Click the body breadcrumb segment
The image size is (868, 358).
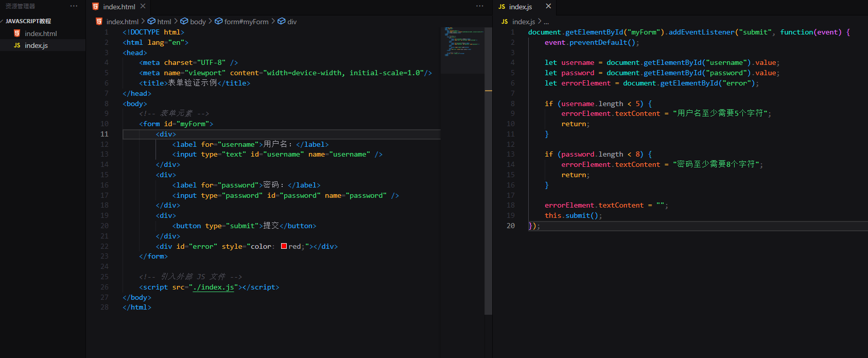tap(198, 22)
